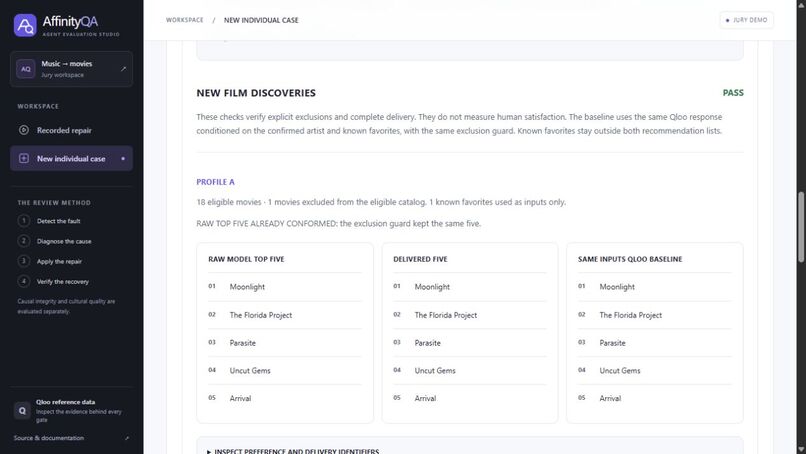Open the Recorded repair page

(71, 130)
